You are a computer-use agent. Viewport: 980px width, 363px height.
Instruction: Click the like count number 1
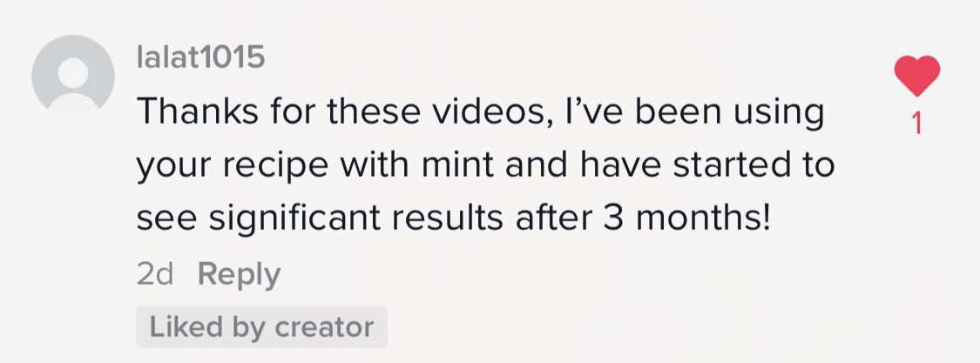click(916, 125)
